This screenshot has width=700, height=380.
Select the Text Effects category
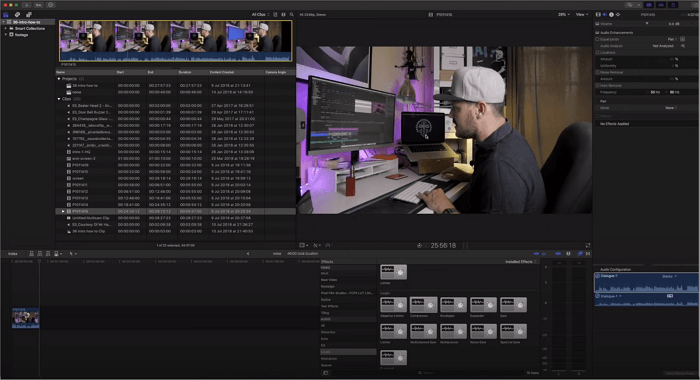click(348, 306)
